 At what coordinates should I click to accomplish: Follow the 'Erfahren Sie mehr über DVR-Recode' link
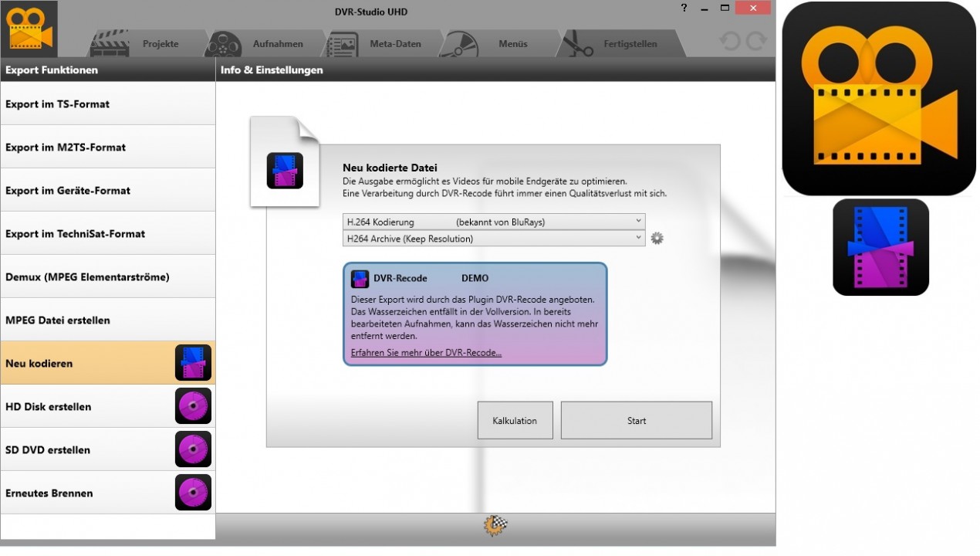click(x=426, y=353)
